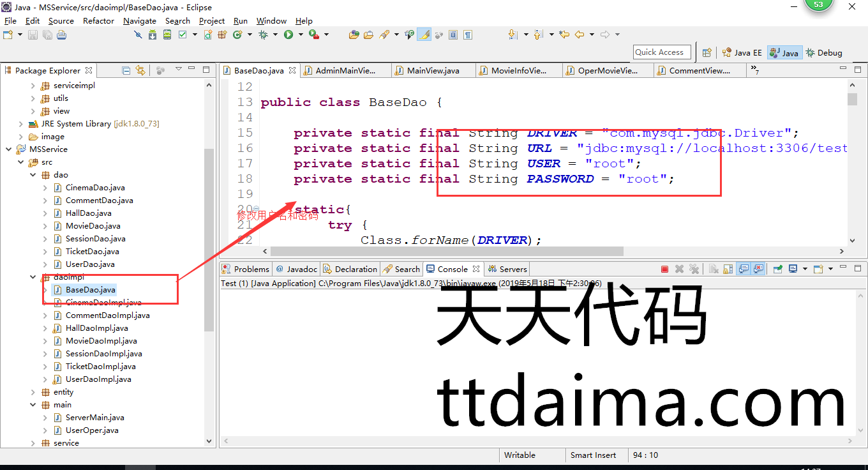
Task: Toggle Mark Occurrences highlighter icon
Action: 424,34
